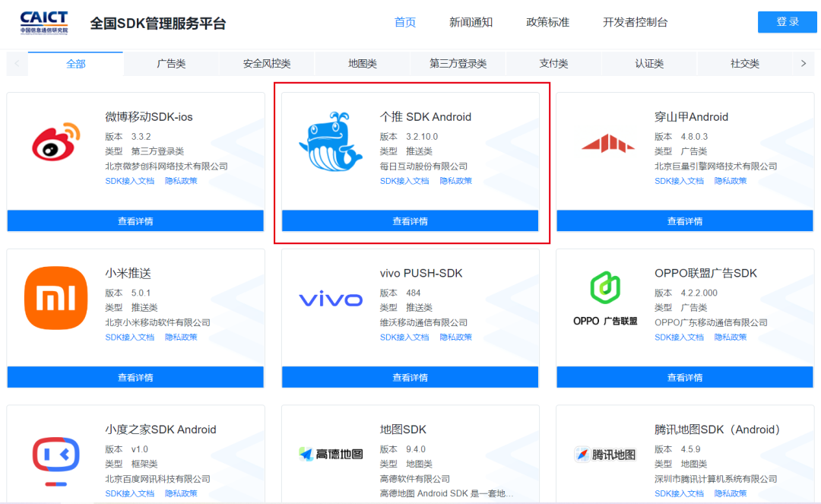Click the 个推 SDK Android card title
The width and height of the screenshot is (821, 504).
click(425, 117)
